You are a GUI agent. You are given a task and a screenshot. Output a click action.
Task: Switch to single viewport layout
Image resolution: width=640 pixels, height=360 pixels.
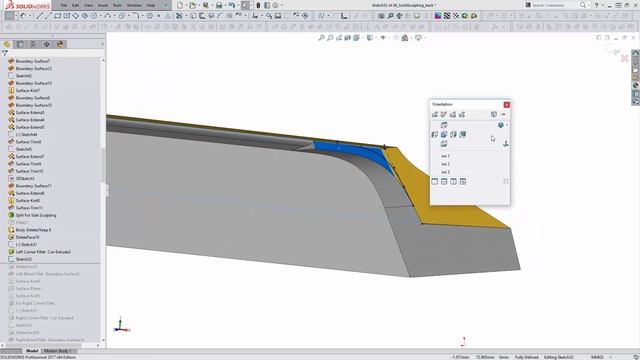pos(435,181)
